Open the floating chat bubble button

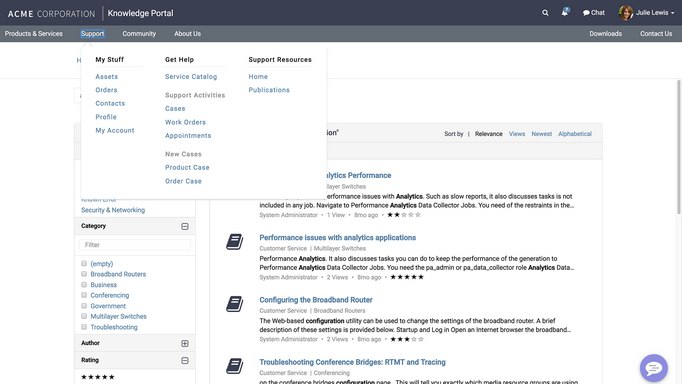tap(653, 368)
